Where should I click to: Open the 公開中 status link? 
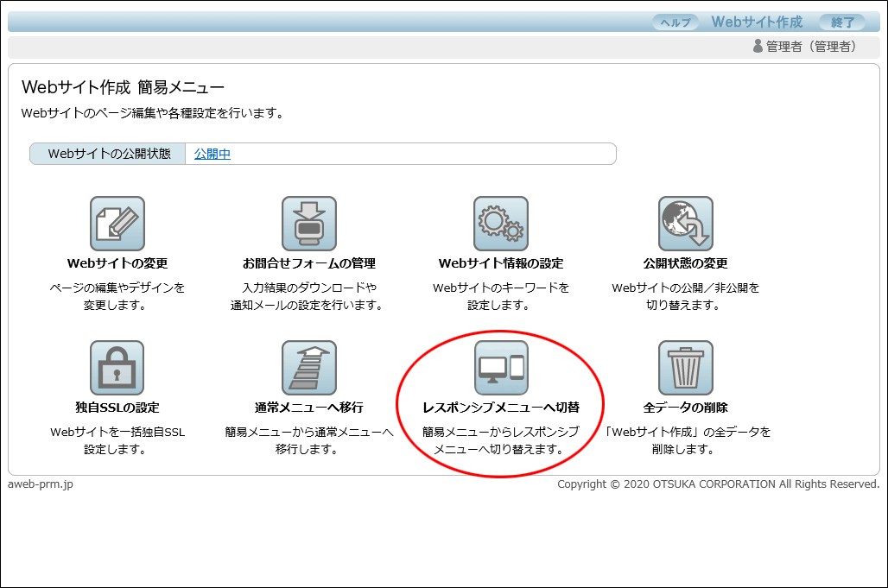tap(212, 155)
